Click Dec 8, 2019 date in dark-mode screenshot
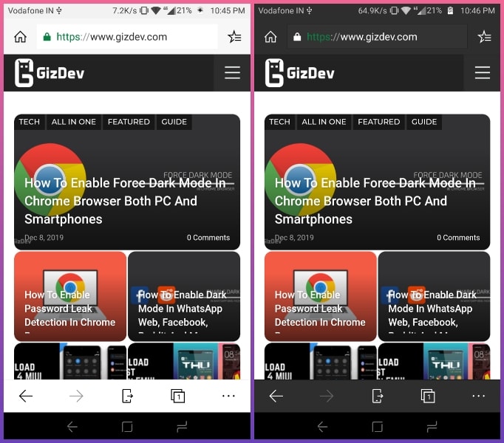The image size is (504, 443). pos(294,238)
